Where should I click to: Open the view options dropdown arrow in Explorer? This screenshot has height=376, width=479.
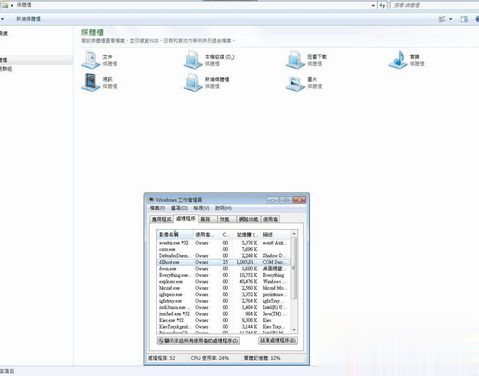pos(451,19)
